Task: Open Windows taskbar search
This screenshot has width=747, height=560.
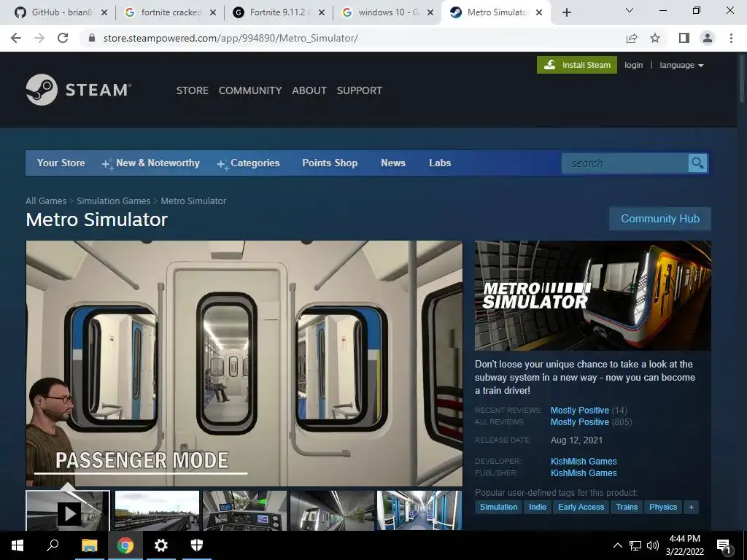Action: tap(53, 545)
